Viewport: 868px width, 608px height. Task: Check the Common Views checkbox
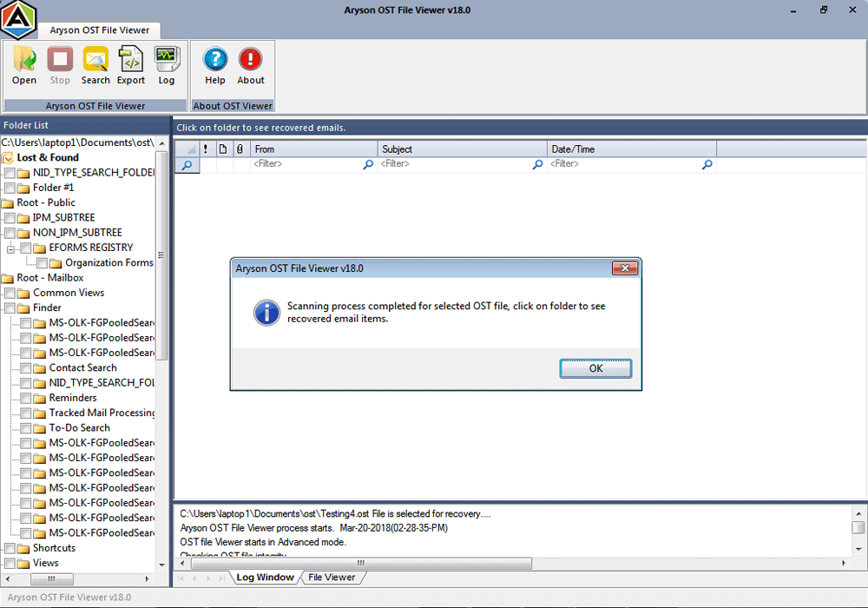[10, 293]
